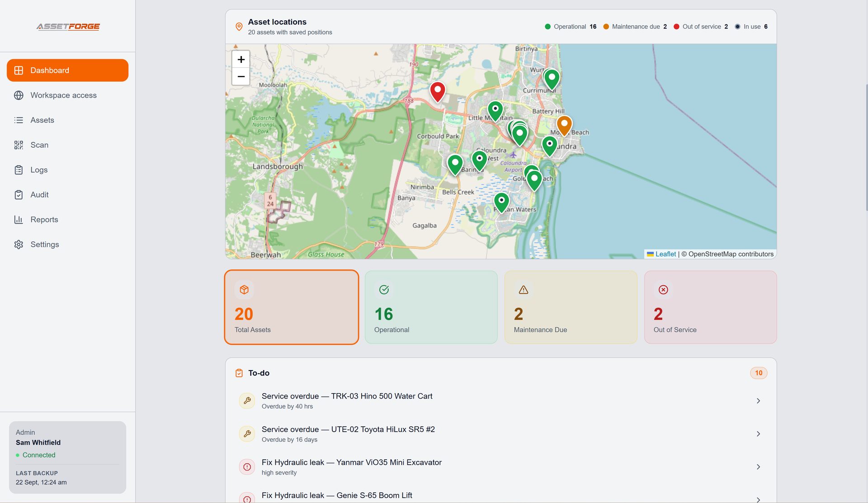Click the last backup timestamp

[41, 482]
